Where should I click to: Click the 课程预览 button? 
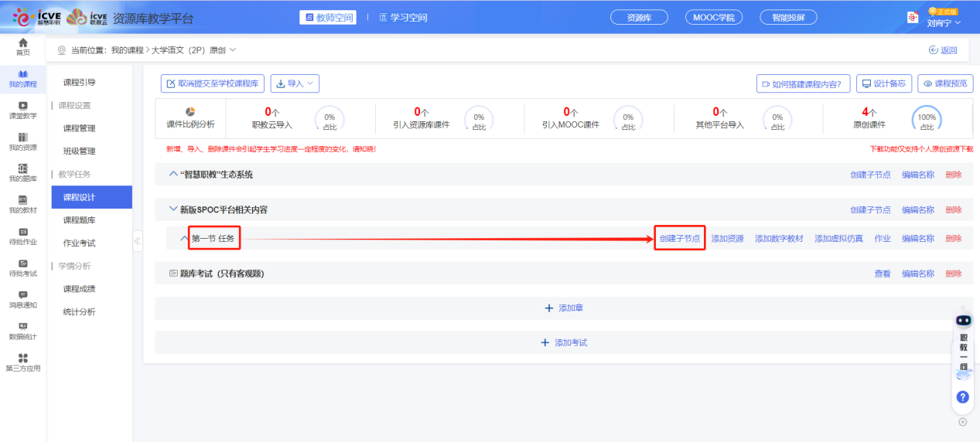[x=945, y=83]
